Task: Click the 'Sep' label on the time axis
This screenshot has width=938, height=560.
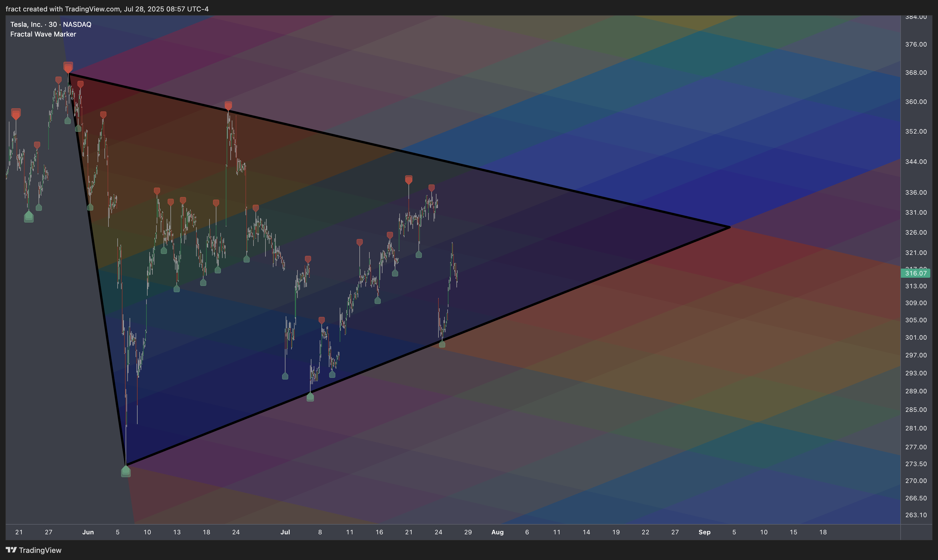Action: point(704,532)
